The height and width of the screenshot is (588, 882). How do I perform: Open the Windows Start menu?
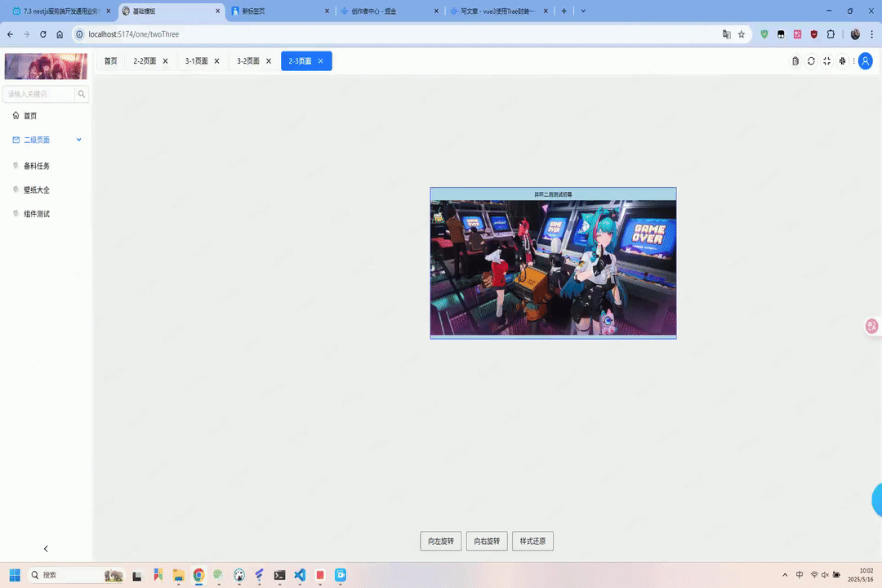click(x=15, y=575)
